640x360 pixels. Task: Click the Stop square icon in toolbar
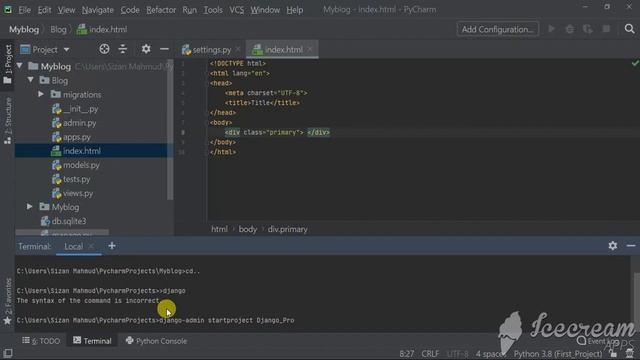[x=606, y=29]
